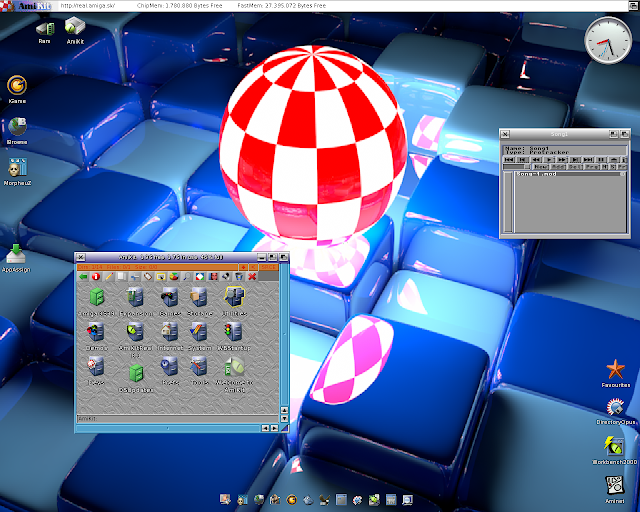Click the magnifier search toolbar icon
This screenshot has width=640, height=512.
[x=187, y=277]
